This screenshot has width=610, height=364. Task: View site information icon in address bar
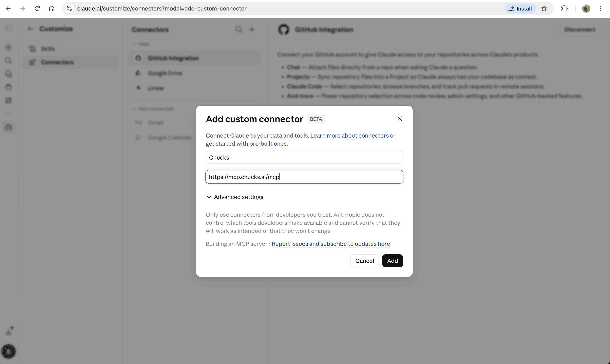tap(69, 8)
